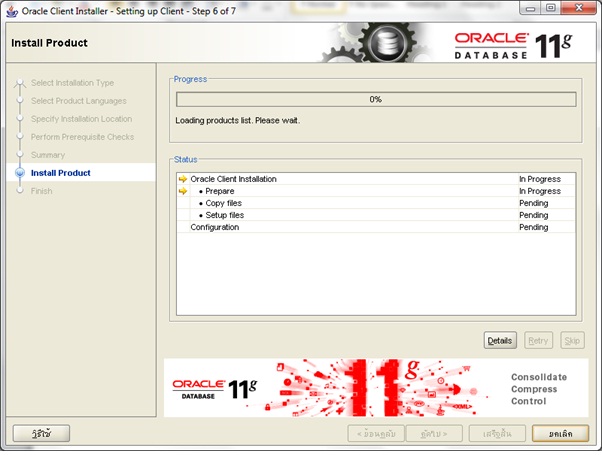
Task: Click the Finish step in sidebar
Action: (41, 191)
